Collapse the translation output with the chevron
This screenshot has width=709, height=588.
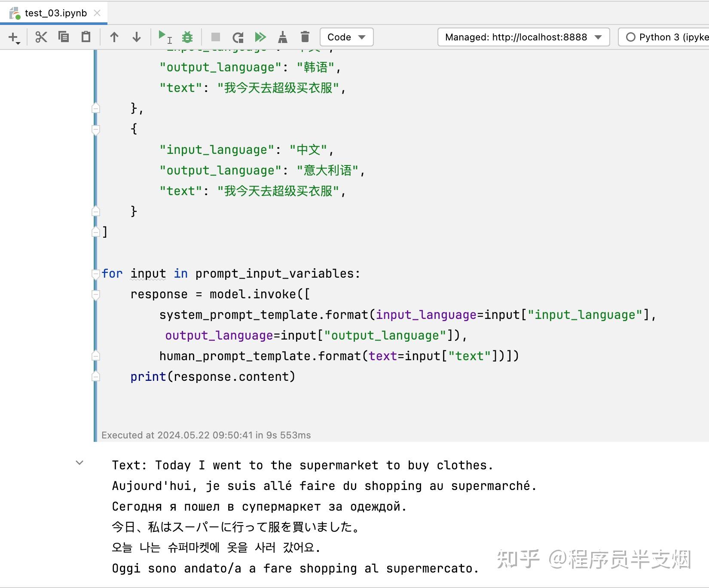coord(79,462)
